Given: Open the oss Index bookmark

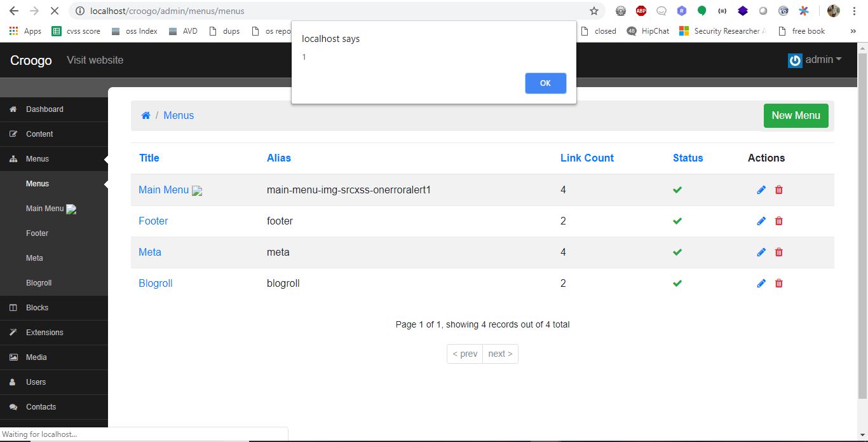Looking at the screenshot, I should pos(134,31).
